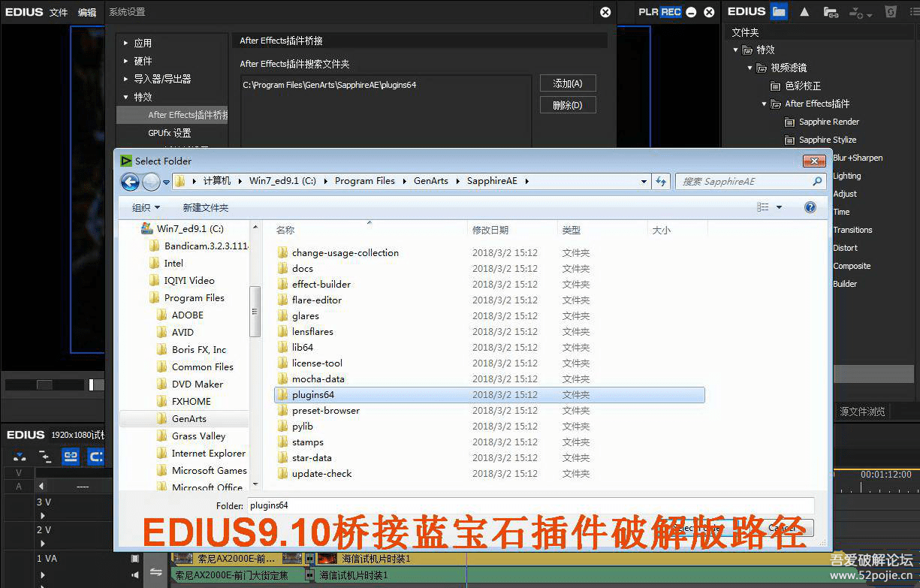The width and height of the screenshot is (920, 588).
Task: Open the 编辑 menu in EDIUS
Action: pos(87,12)
